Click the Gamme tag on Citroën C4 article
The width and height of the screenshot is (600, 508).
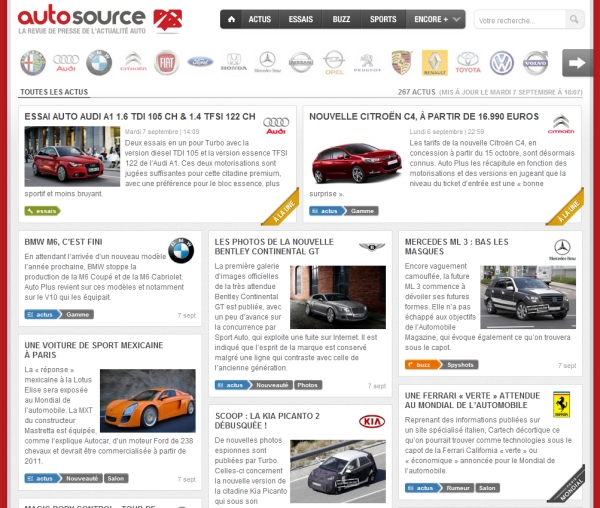click(361, 211)
